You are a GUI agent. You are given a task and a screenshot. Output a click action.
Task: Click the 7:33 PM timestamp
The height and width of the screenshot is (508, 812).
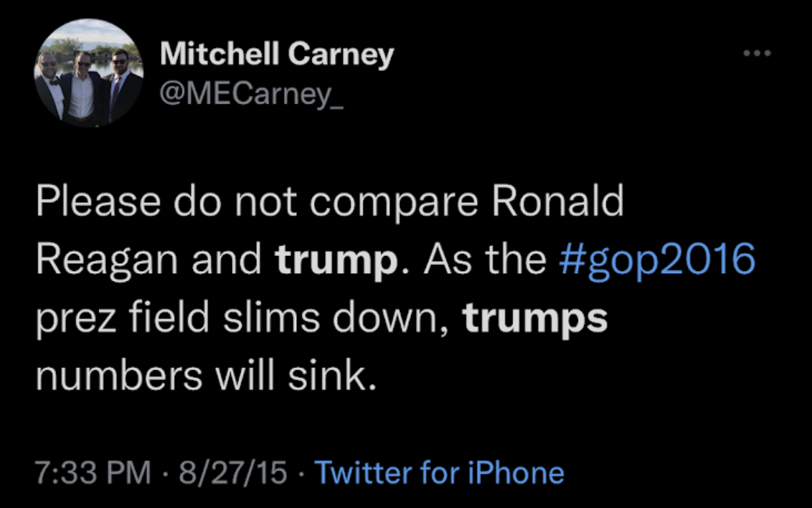pyautogui.click(x=93, y=473)
